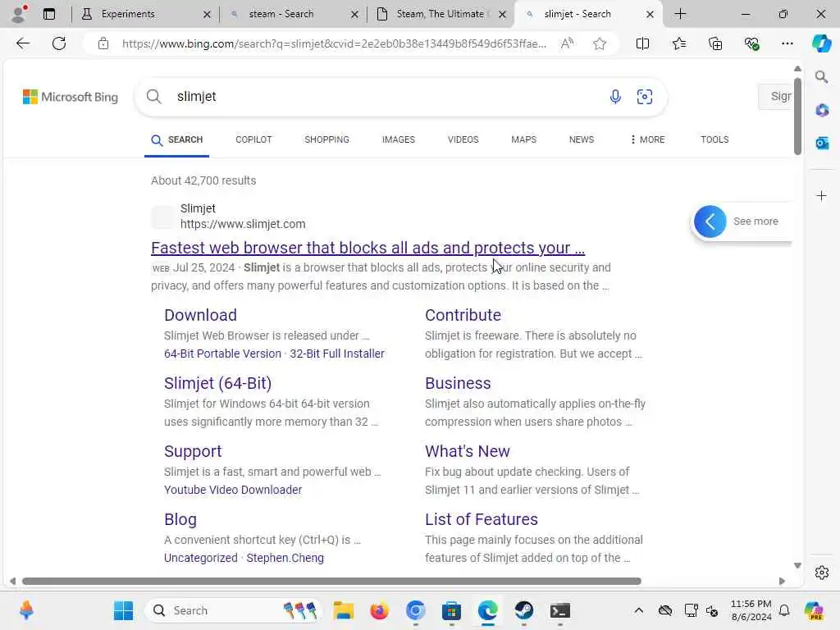Open the Windows Start menu
The height and width of the screenshot is (630, 840).
pyautogui.click(x=123, y=610)
